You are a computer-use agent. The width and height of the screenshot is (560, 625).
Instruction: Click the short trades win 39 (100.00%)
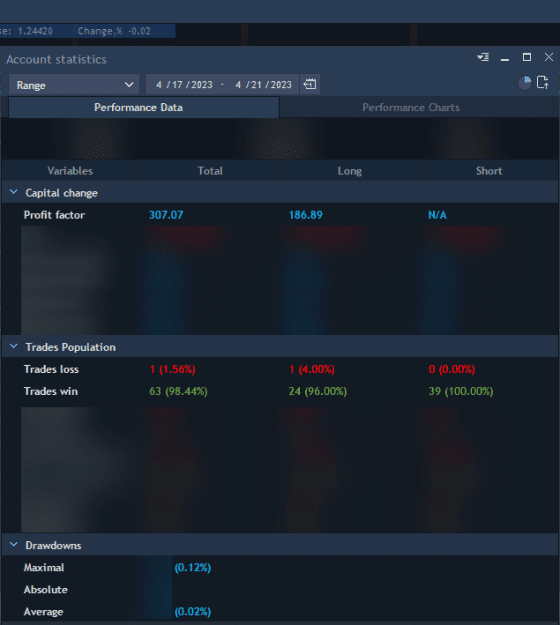click(x=461, y=391)
